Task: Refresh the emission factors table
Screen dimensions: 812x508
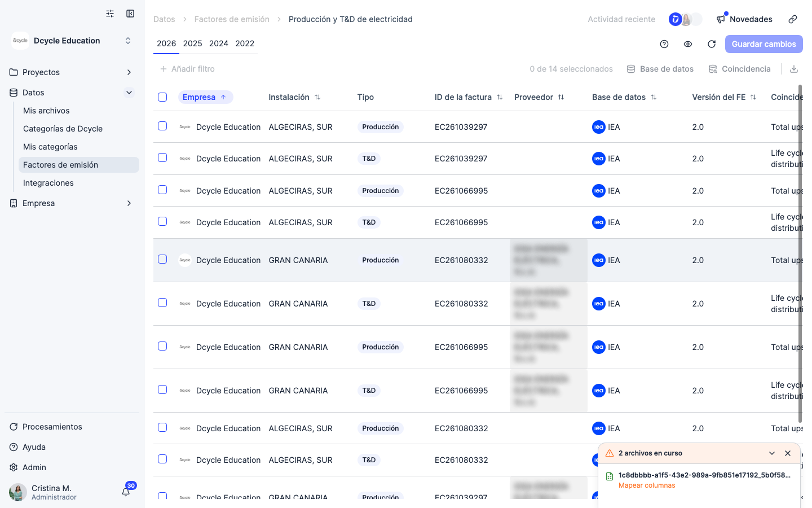Action: [712, 44]
